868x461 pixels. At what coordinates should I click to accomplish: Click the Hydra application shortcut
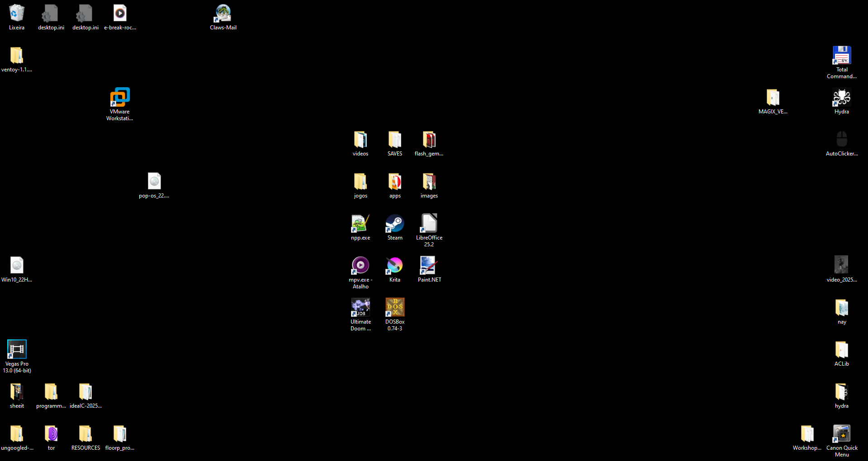point(841,98)
